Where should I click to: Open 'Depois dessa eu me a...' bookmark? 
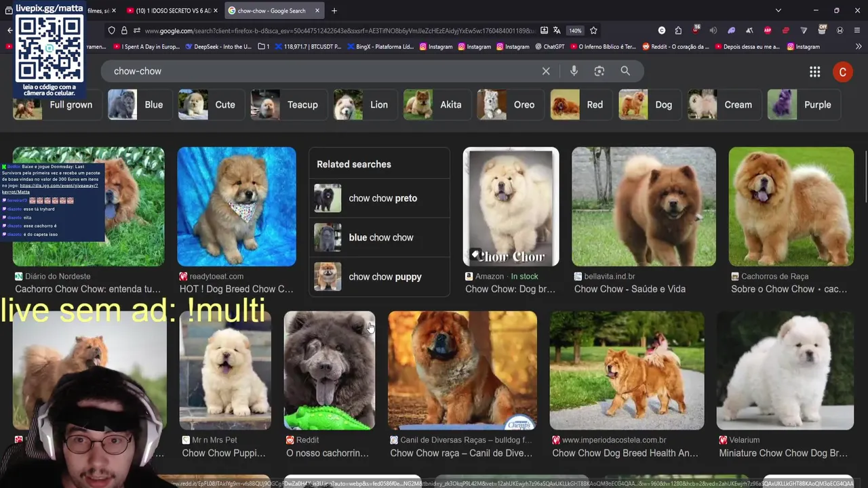pos(747,47)
